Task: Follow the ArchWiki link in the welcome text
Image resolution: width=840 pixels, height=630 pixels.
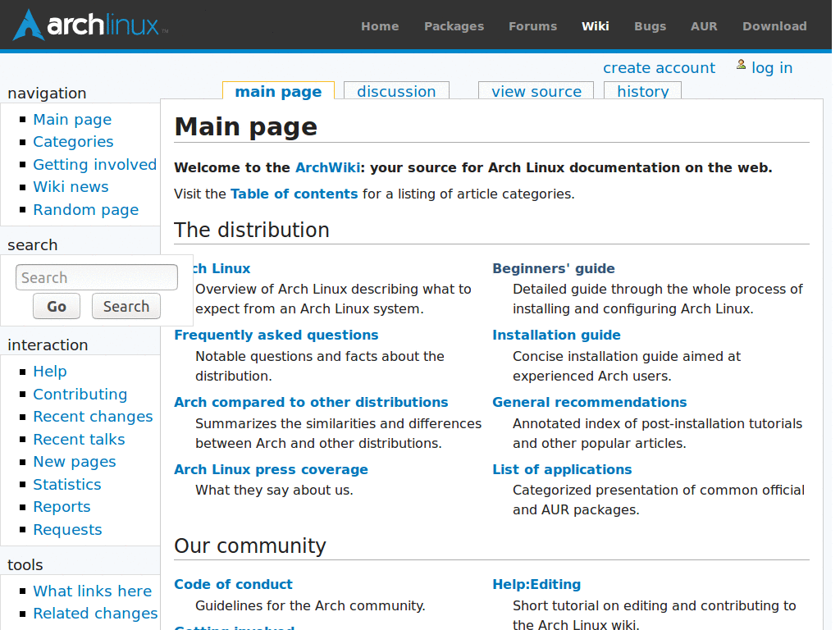Action: pyautogui.click(x=327, y=167)
